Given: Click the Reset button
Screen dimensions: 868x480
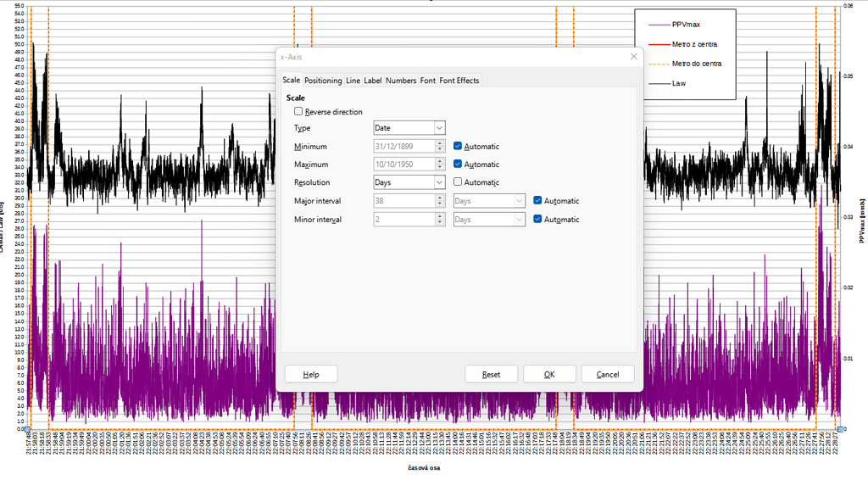Looking at the screenshot, I should (x=491, y=374).
